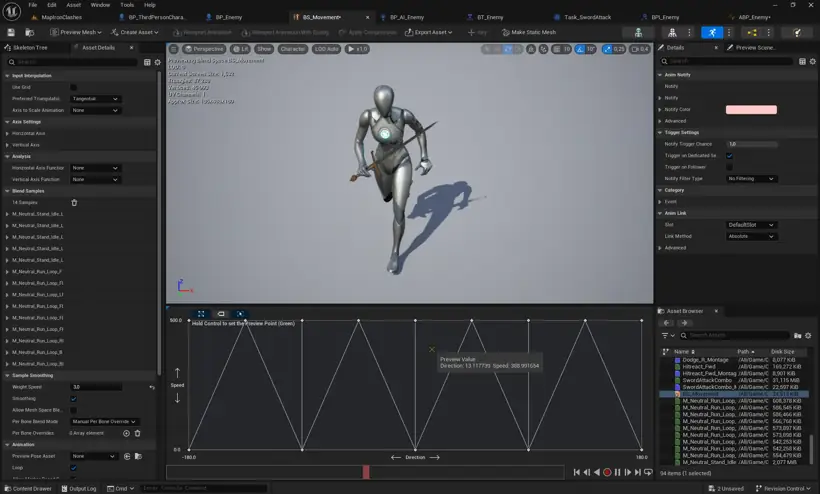Add a Per Bone Overrides array element
Viewport: 820px width, 494px height.
[x=126, y=433]
